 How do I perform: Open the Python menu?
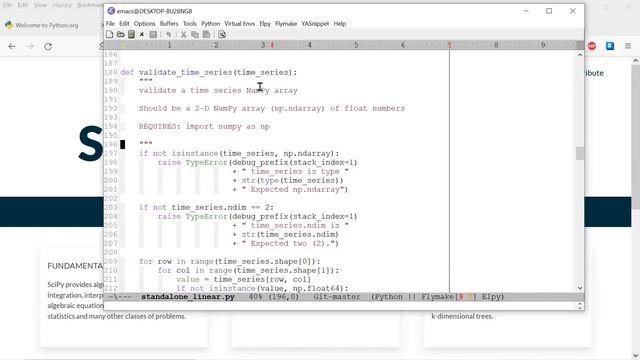pyautogui.click(x=211, y=24)
